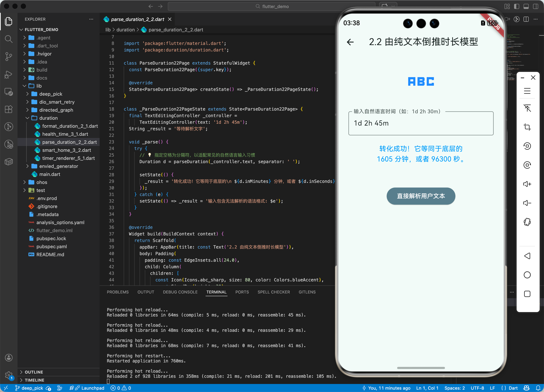Toggle the primary side bar layout
This screenshot has width=544, height=392.
516,6
